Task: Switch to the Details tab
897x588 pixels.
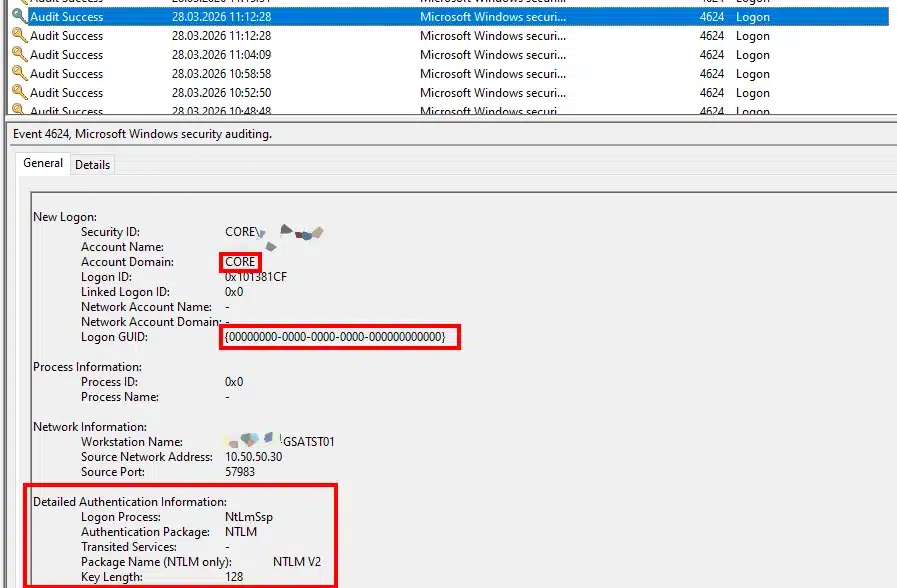Action: click(x=92, y=164)
